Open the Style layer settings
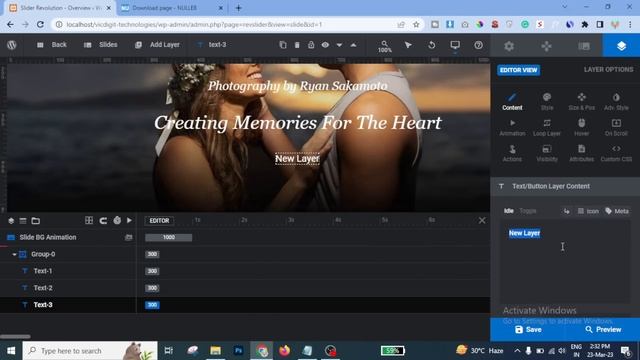640x360 pixels. [x=547, y=102]
